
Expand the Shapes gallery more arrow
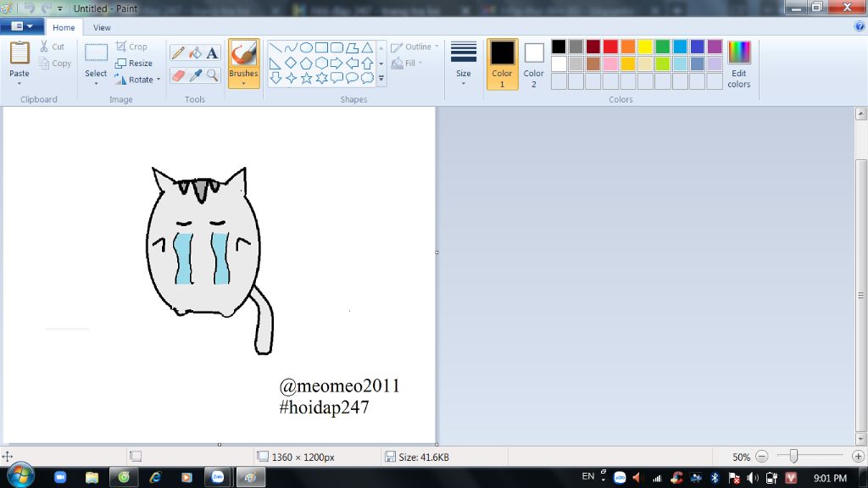pos(381,79)
